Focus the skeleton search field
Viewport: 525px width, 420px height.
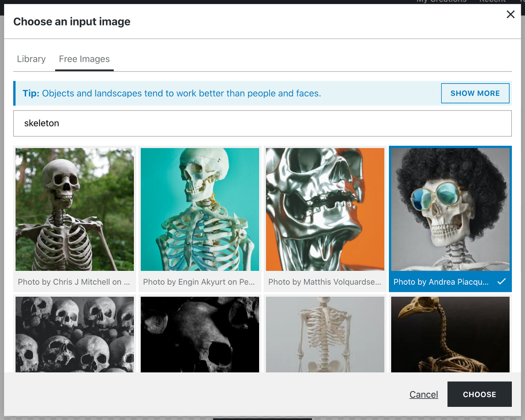click(x=262, y=123)
